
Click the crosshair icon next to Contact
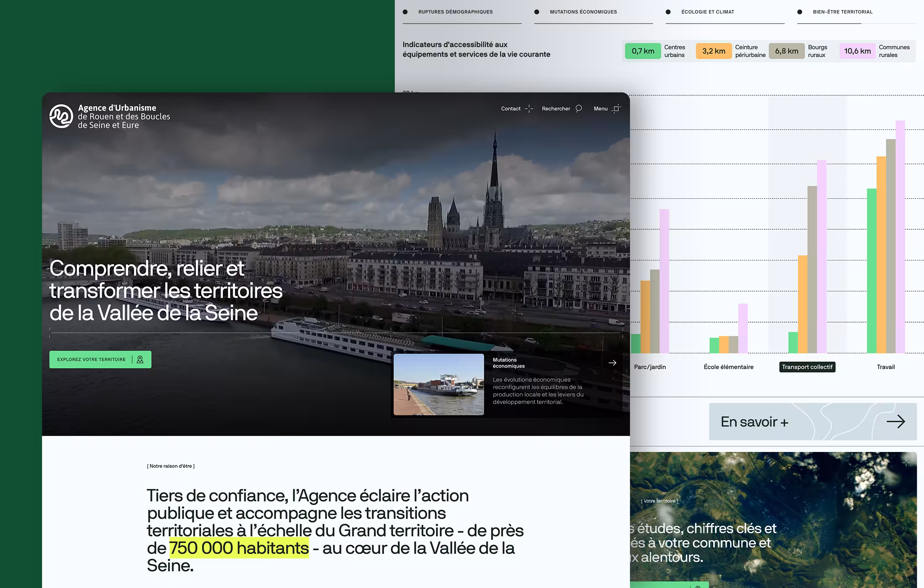(x=529, y=109)
